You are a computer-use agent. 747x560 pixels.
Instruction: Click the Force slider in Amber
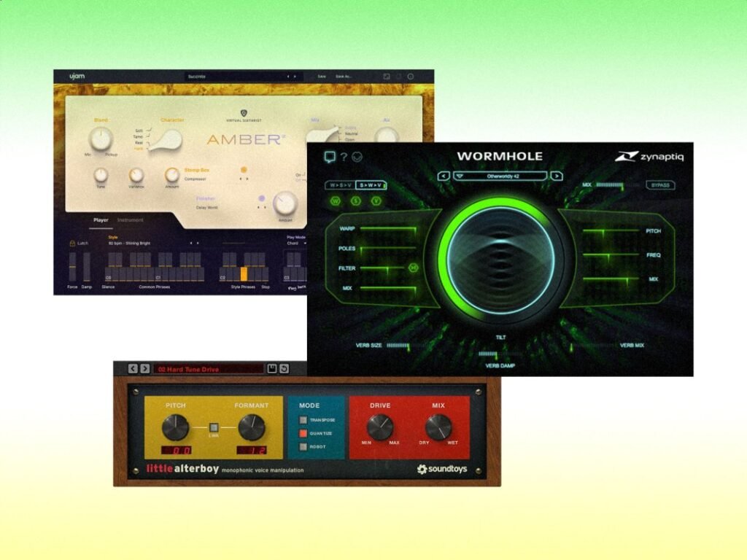pos(72,267)
